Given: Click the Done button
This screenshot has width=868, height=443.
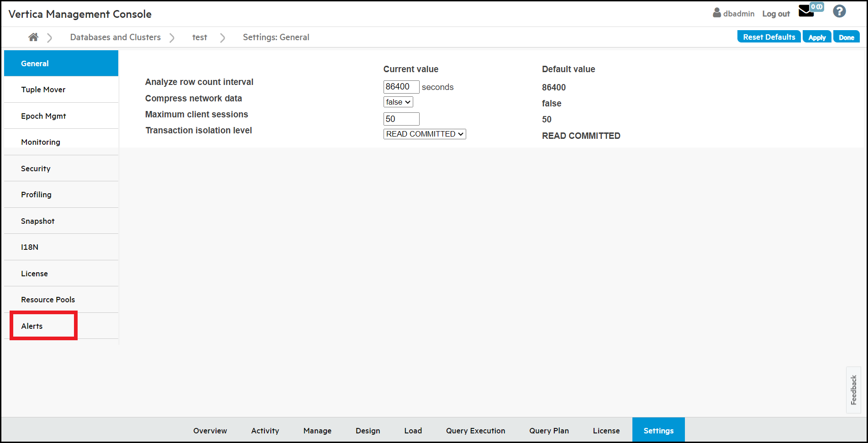Looking at the screenshot, I should [846, 37].
